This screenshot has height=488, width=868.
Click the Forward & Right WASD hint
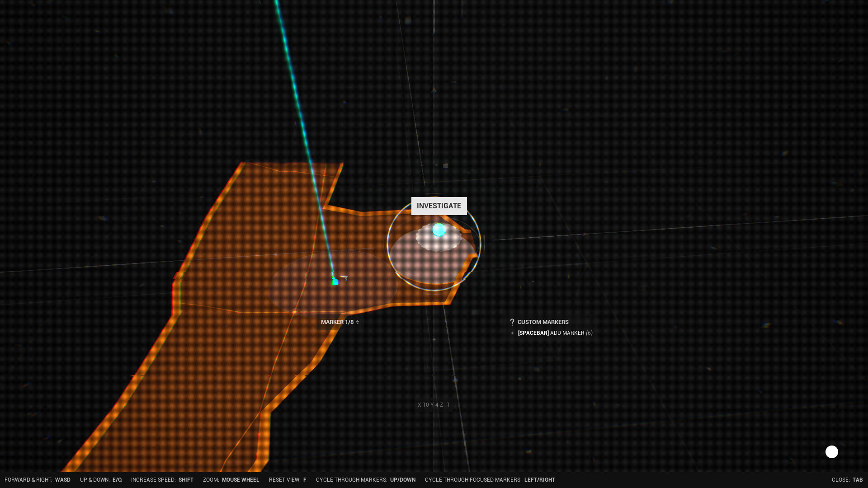click(x=38, y=480)
